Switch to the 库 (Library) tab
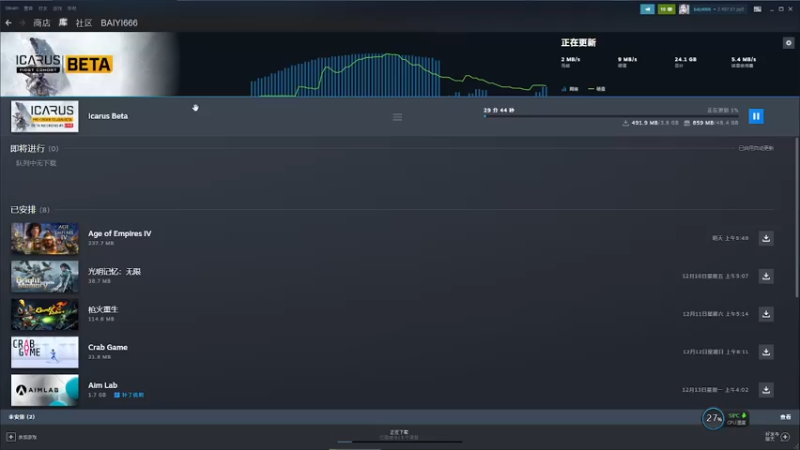Screen dimensions: 800x450 tap(63, 22)
